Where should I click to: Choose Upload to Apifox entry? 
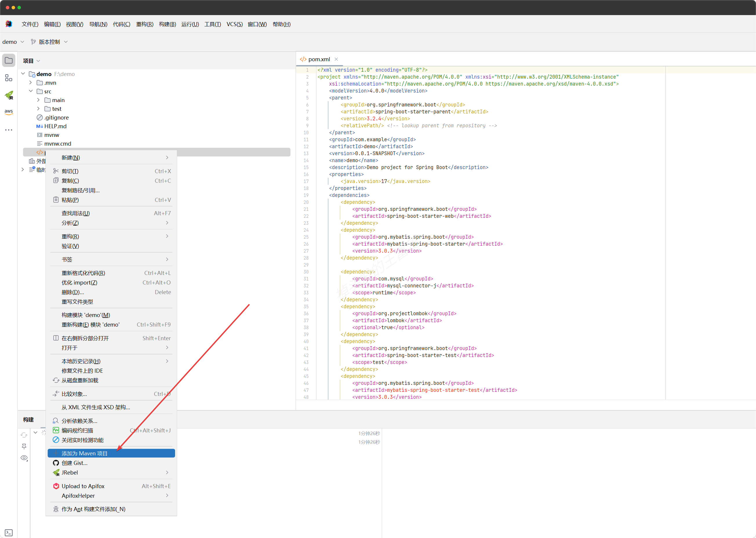coord(83,486)
